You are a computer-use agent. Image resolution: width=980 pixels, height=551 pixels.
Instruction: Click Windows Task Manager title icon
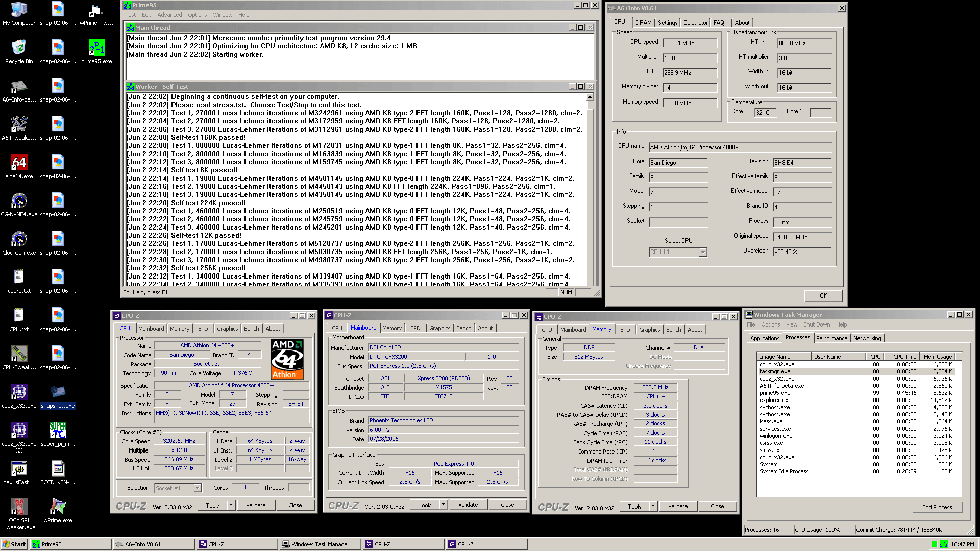click(x=749, y=315)
